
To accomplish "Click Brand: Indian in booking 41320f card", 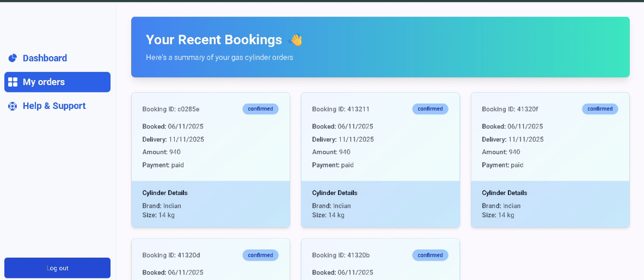I will pyautogui.click(x=501, y=206).
